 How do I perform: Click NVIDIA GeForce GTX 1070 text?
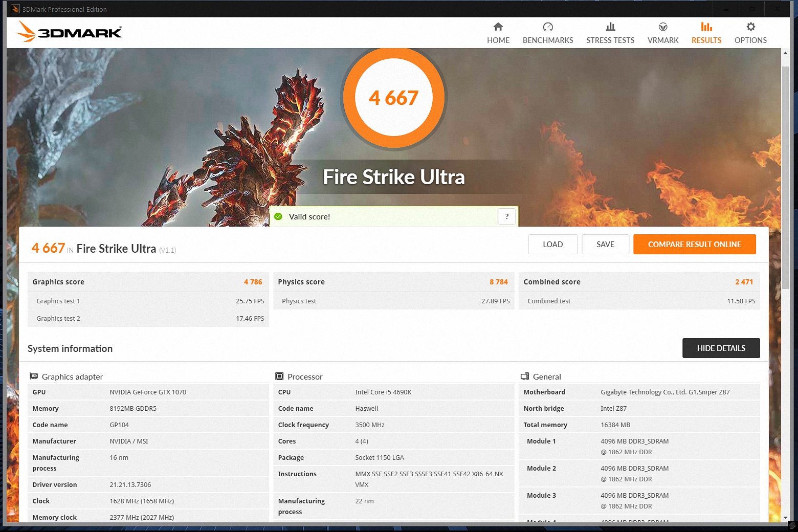coord(148,392)
